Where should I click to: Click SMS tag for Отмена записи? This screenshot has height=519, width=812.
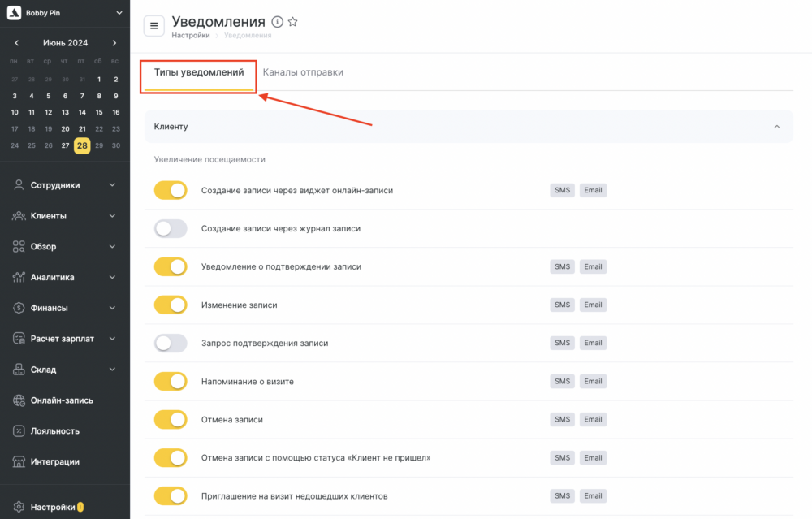(x=562, y=420)
